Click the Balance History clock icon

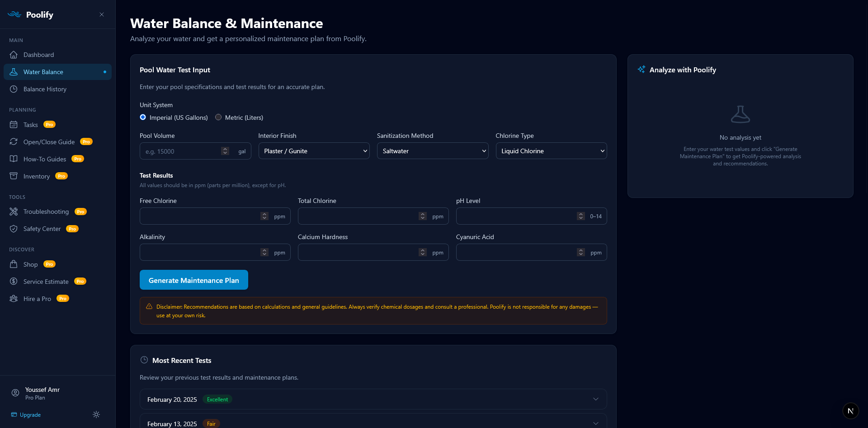click(x=14, y=89)
